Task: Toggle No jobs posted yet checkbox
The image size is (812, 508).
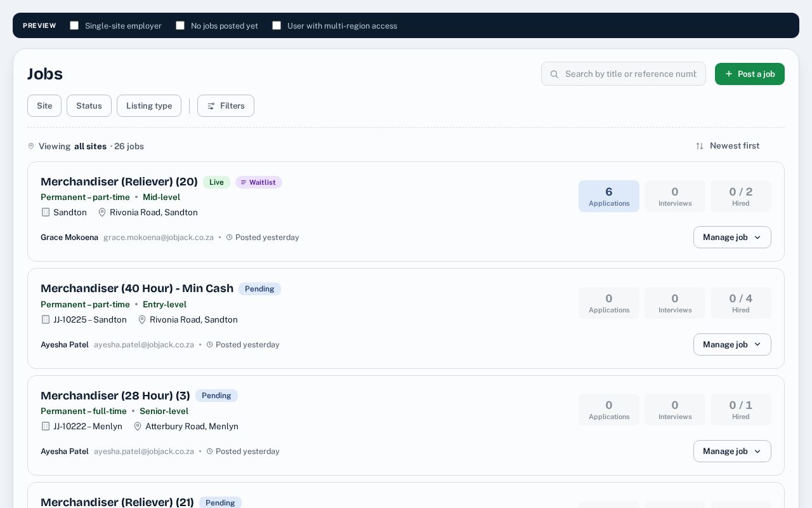Action: tap(180, 25)
